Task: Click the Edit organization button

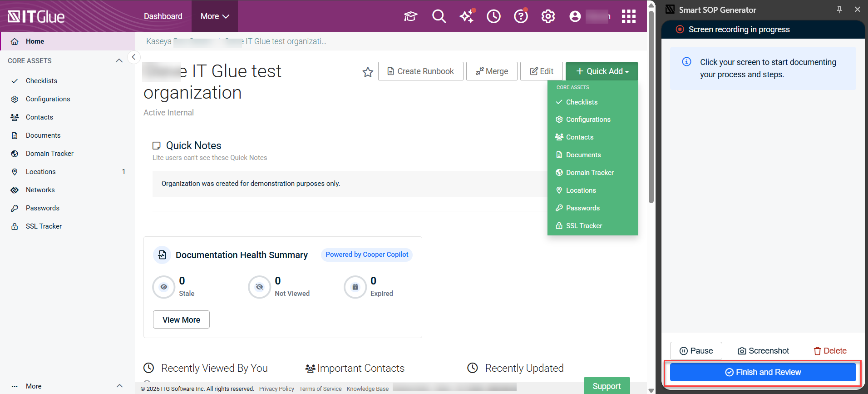Action: pyautogui.click(x=542, y=71)
